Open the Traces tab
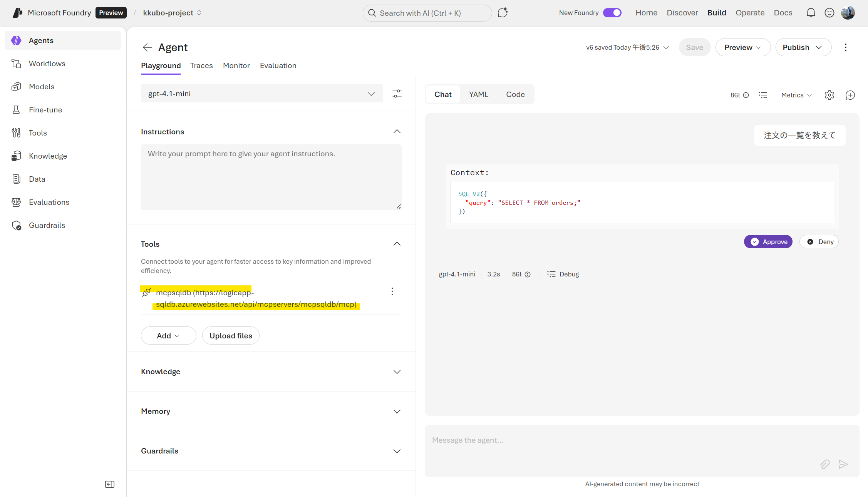 coord(201,65)
